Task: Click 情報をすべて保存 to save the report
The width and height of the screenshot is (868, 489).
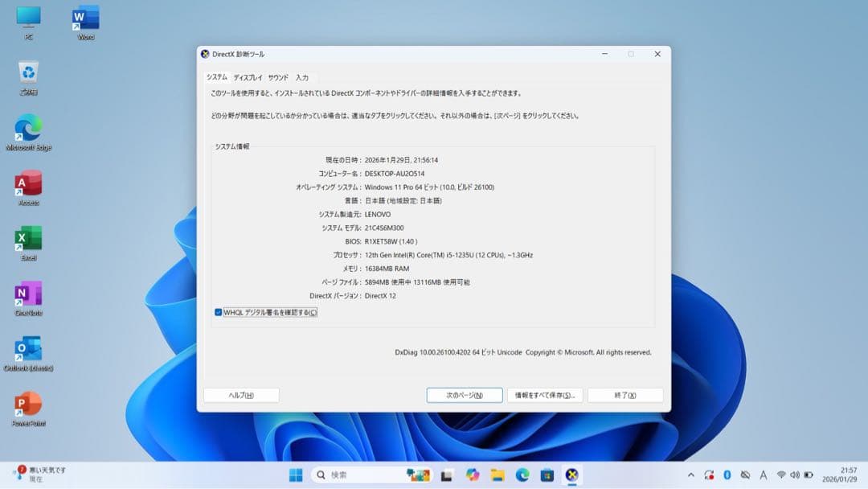Action: (x=544, y=395)
